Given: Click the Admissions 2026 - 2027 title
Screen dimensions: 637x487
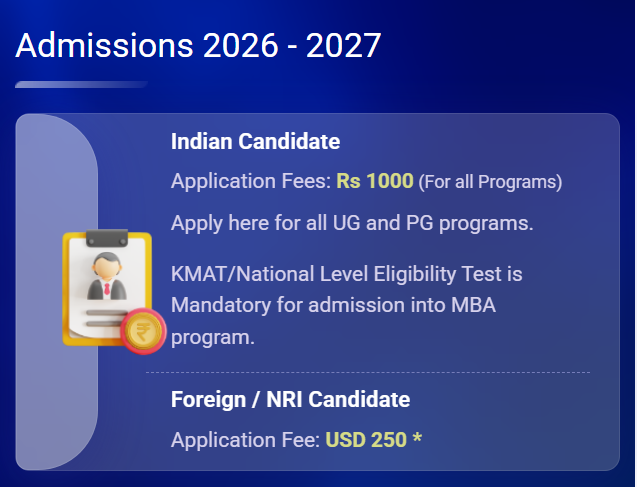Looking at the screenshot, I should pos(198,45).
